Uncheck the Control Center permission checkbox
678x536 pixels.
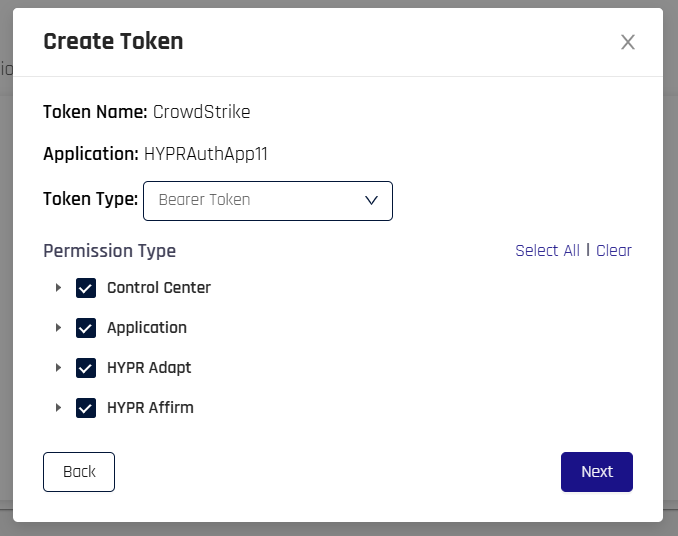[x=86, y=288]
